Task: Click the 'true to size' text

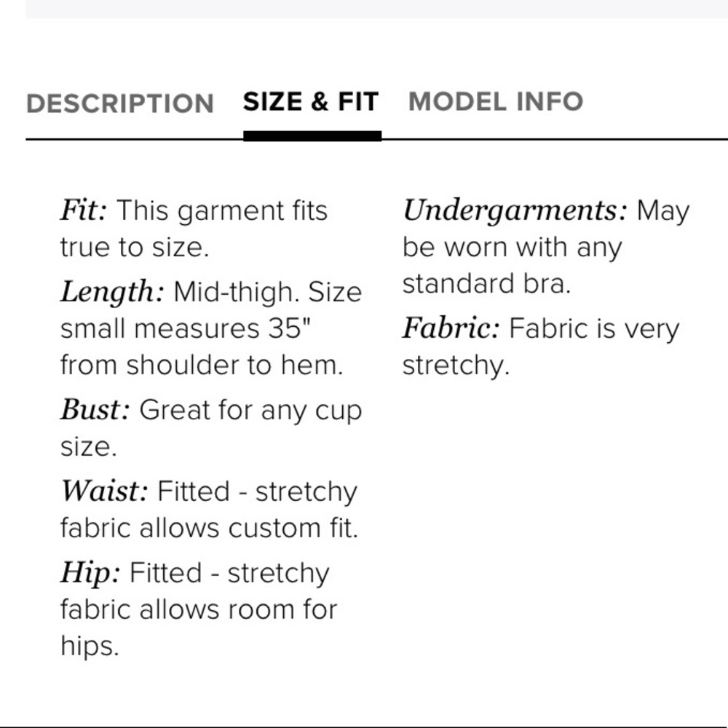Action: [135, 247]
